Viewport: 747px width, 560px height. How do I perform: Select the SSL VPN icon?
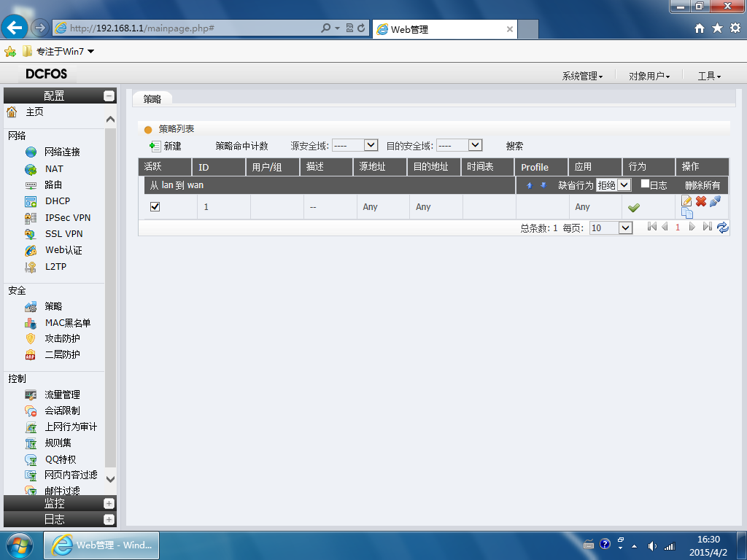pos(31,234)
